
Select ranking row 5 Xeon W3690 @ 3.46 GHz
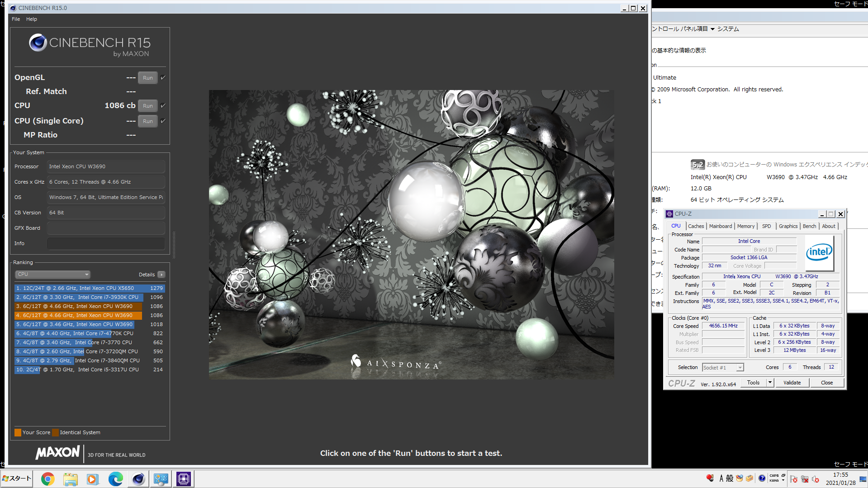[x=90, y=324]
